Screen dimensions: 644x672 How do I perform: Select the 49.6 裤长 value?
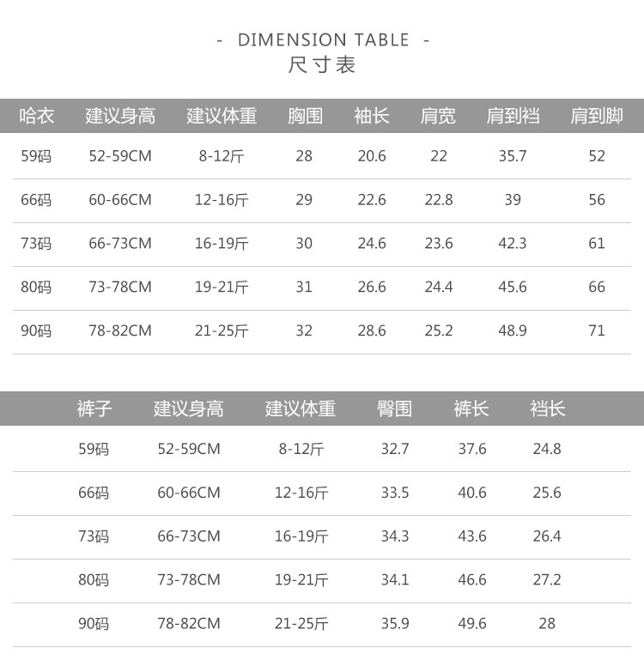point(471,624)
